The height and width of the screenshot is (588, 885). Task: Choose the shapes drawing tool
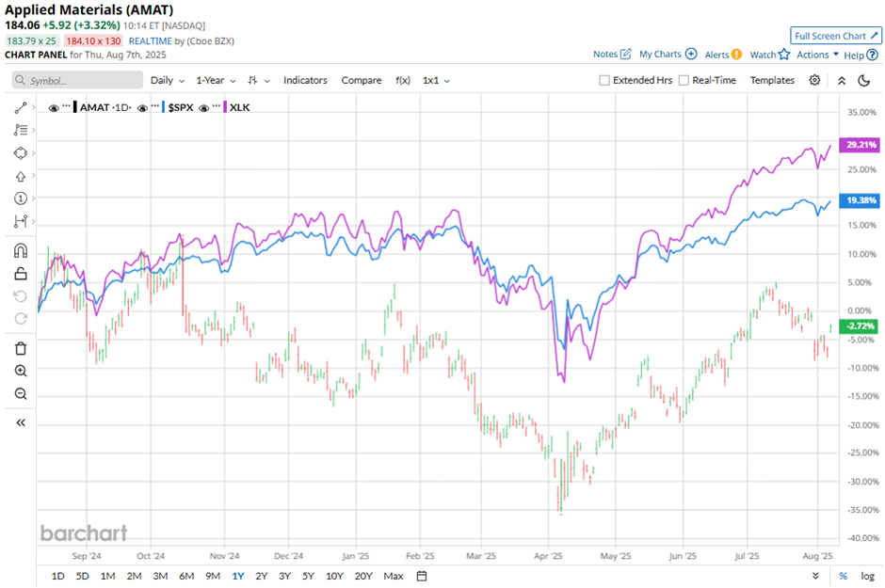(21, 153)
